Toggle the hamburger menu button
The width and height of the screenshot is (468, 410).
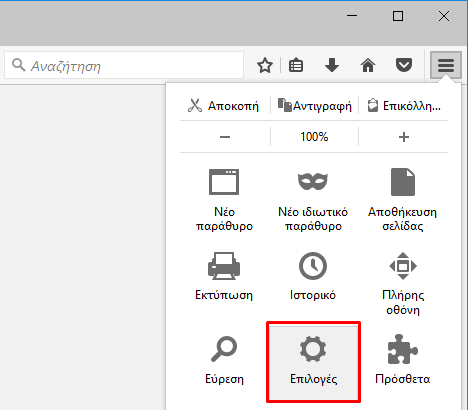click(446, 65)
